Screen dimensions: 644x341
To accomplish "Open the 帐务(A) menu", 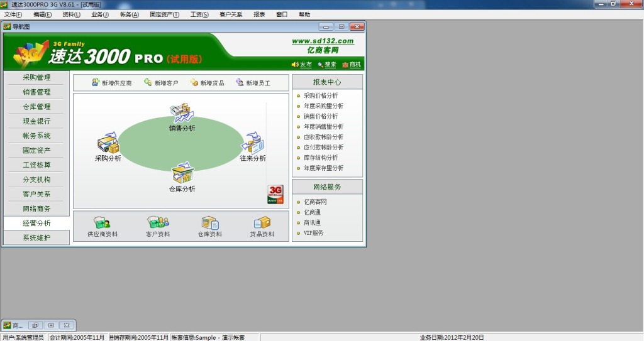I will click(x=130, y=14).
